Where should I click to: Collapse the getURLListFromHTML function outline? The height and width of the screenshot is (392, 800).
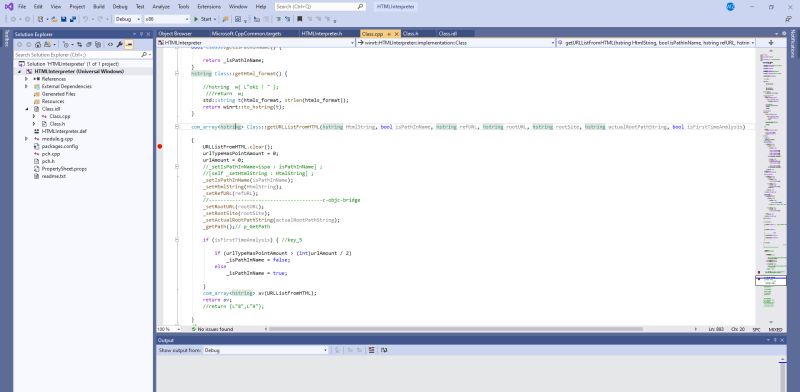177,127
